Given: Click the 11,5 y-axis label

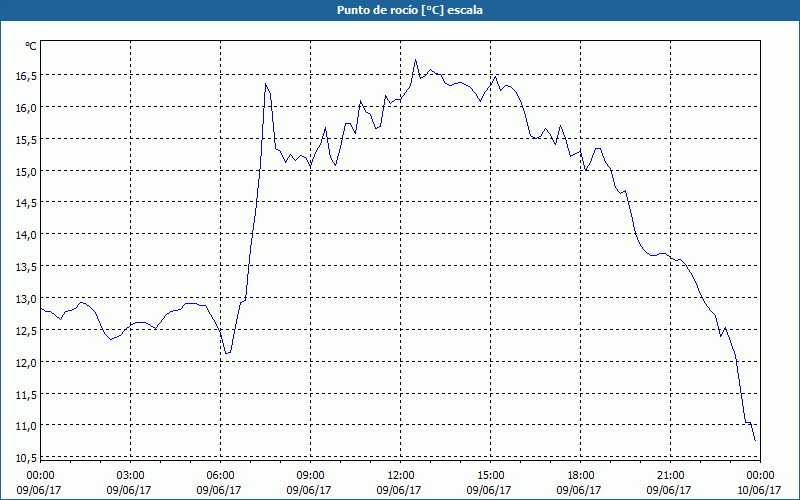Looking at the screenshot, I should pyautogui.click(x=26, y=394).
